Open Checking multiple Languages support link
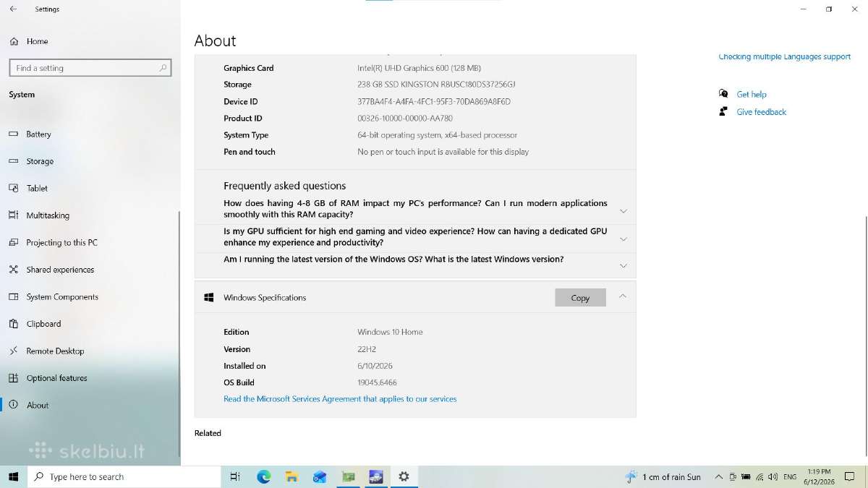Viewport: 868px width, 488px height. point(784,56)
